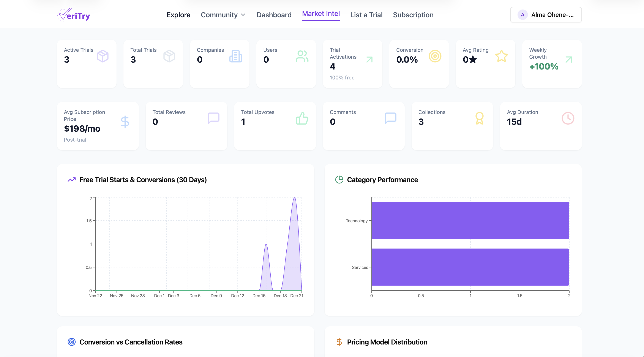This screenshot has width=644, height=357.
Task: Click the Technology bar in Category Performance
Action: tap(470, 221)
